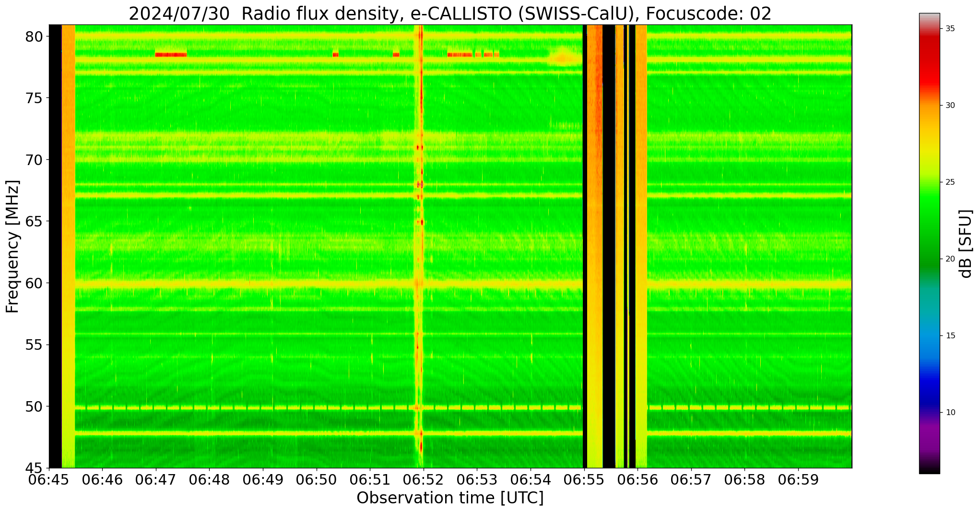This screenshot has height=512, width=980.
Task: Click the colorbar tick label 20
Action: click(950, 259)
